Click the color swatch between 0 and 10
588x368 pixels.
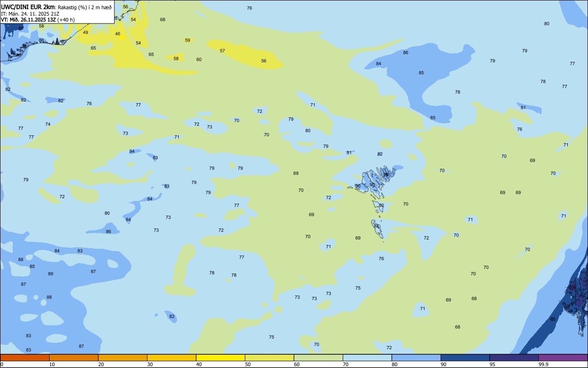pos(25,357)
